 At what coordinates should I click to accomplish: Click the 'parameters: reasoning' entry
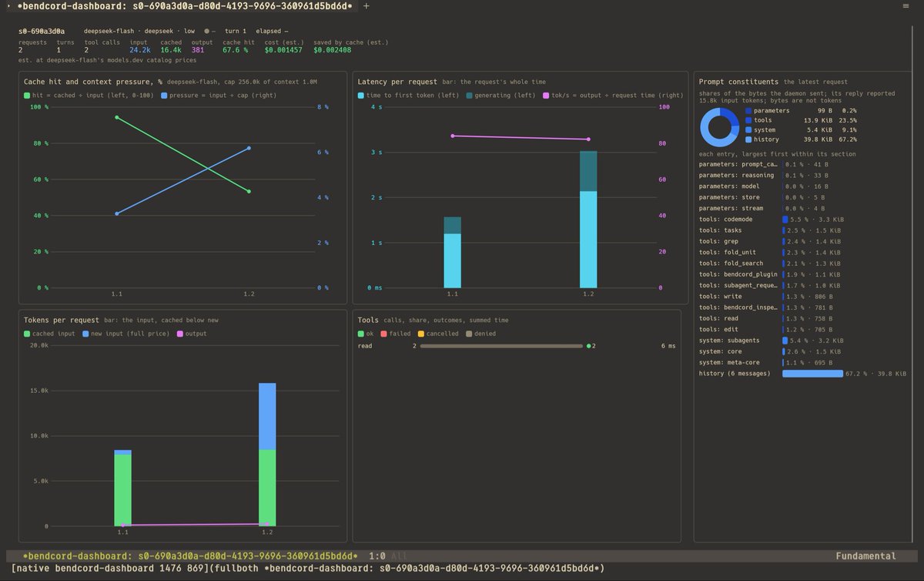click(x=737, y=175)
